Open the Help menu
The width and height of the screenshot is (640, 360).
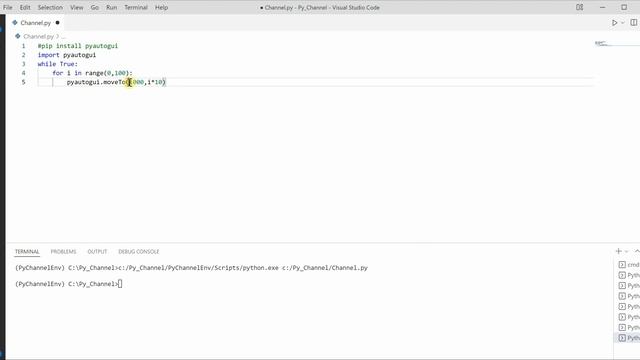click(161, 7)
